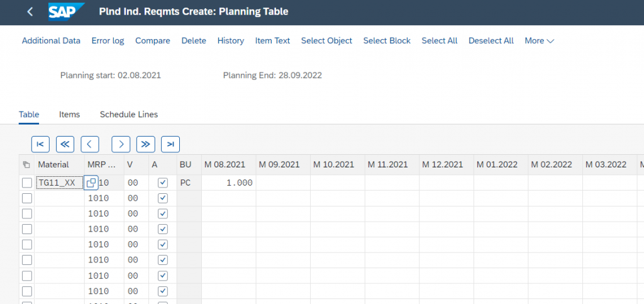Click double-right page forward button

(x=146, y=144)
